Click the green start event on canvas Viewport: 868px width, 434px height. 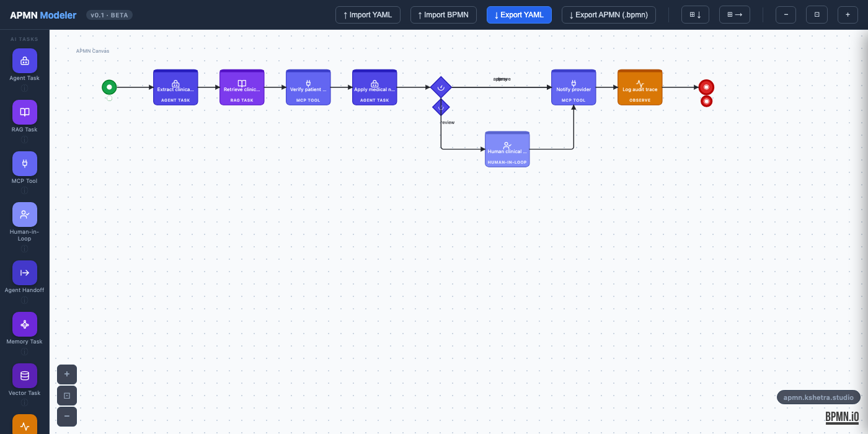click(x=109, y=87)
